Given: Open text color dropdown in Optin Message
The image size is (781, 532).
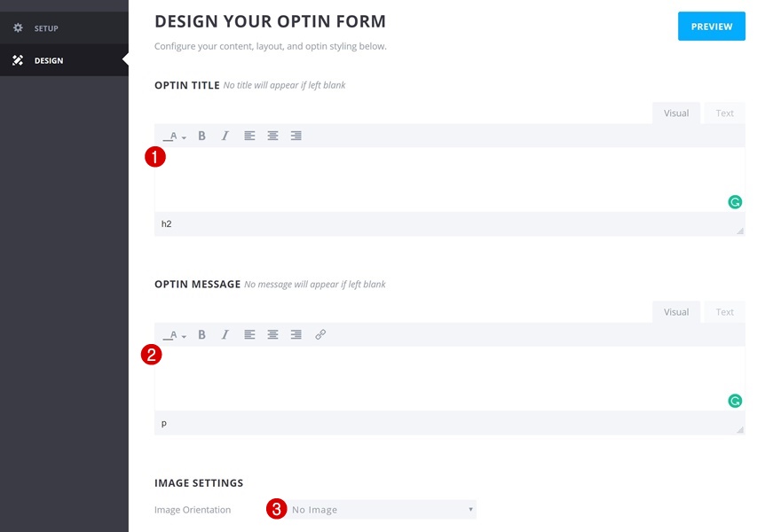Looking at the screenshot, I should [x=174, y=336].
